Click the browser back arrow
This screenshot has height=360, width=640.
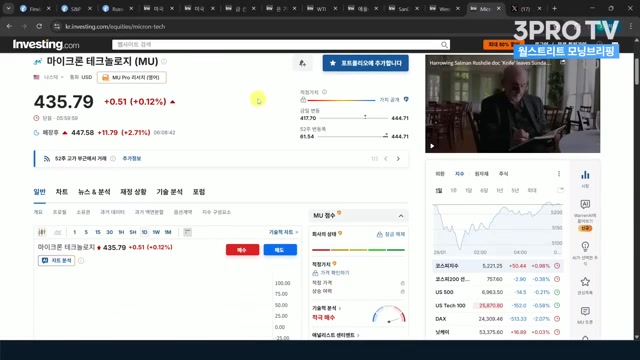coord(9,27)
